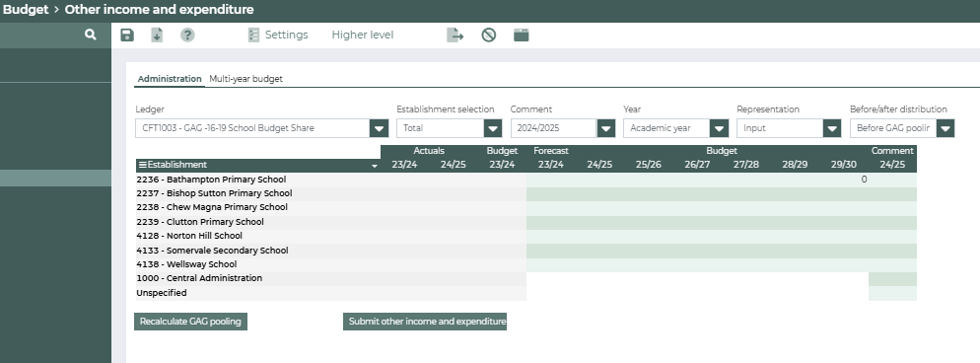Click the Budget 29/30 column header
The width and height of the screenshot is (980, 363).
pos(844,165)
